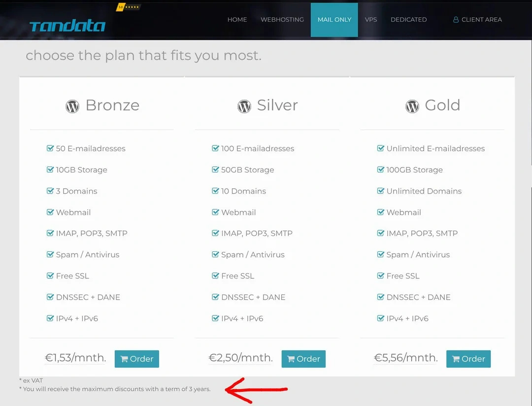This screenshot has width=532, height=406.
Task: Click the WordPress icon beside Silver plan title
Action: [x=244, y=105]
